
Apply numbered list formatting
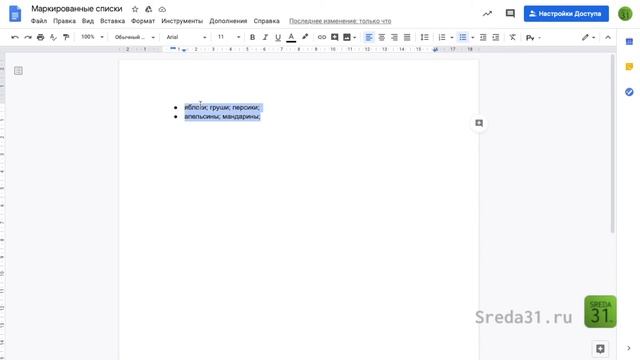point(442,37)
